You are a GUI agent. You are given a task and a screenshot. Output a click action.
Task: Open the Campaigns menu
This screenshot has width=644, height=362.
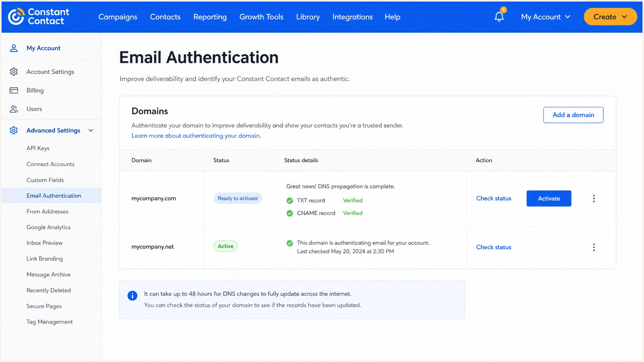(118, 17)
